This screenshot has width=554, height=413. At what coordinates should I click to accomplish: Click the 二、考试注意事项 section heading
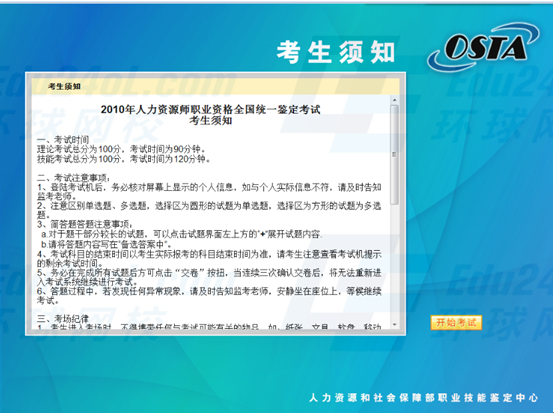pyautogui.click(x=73, y=177)
